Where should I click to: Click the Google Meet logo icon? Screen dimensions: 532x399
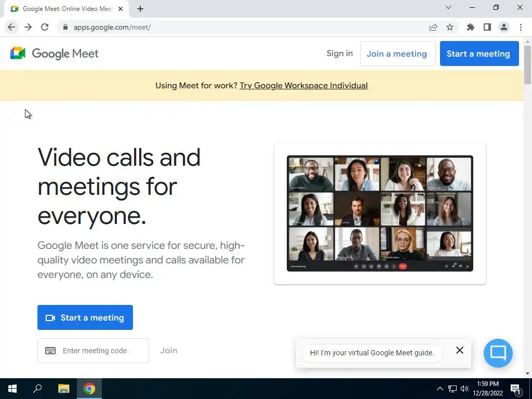[x=18, y=54]
